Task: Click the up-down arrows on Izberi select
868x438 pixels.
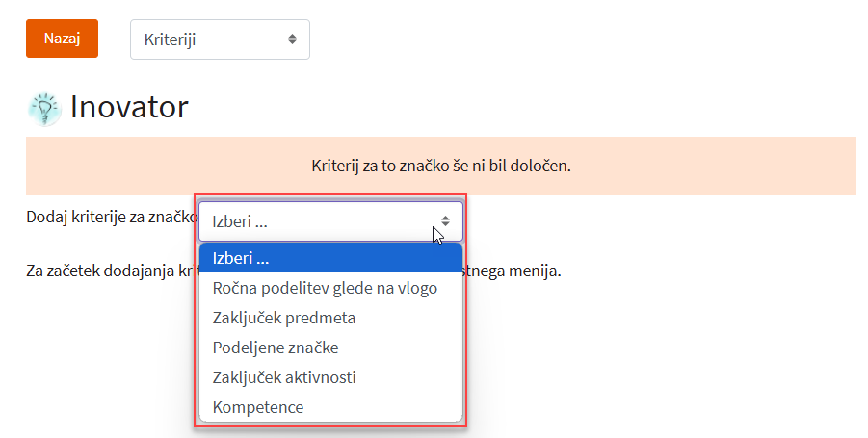Action: [445, 221]
